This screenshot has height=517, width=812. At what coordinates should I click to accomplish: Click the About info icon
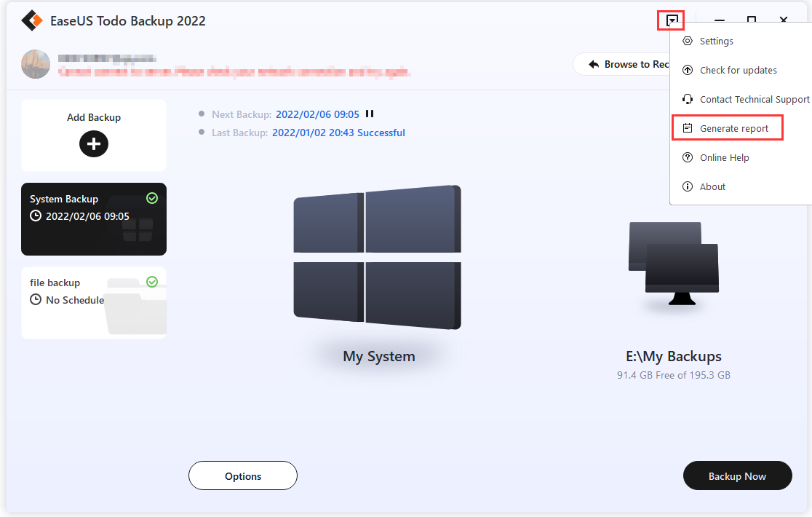click(687, 186)
